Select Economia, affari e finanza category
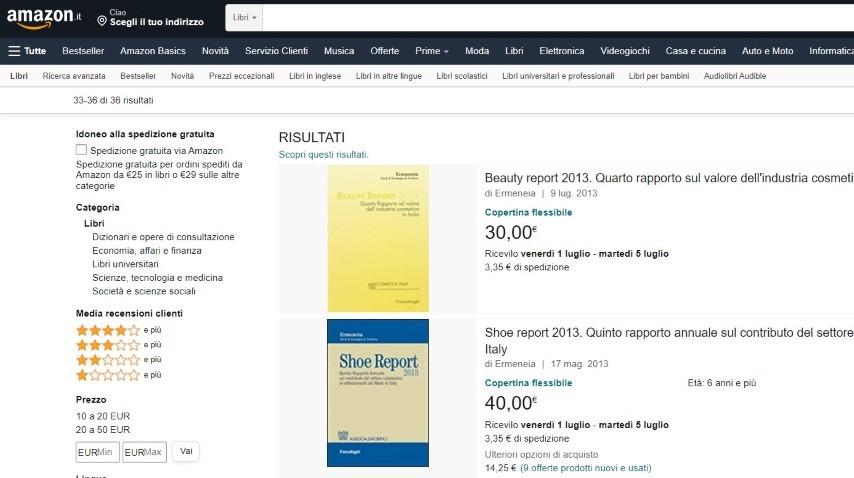This screenshot has height=478, width=854. click(147, 250)
